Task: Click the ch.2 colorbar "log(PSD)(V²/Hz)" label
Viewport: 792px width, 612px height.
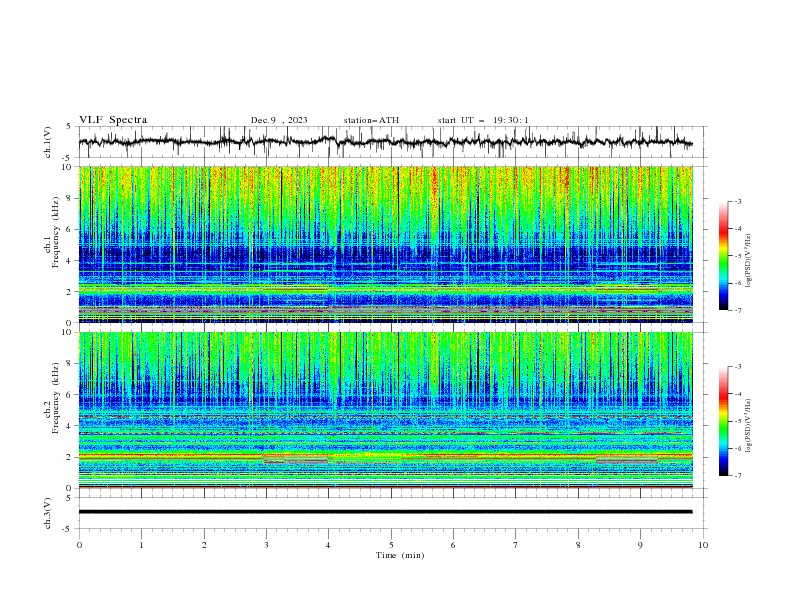Action: (749, 426)
